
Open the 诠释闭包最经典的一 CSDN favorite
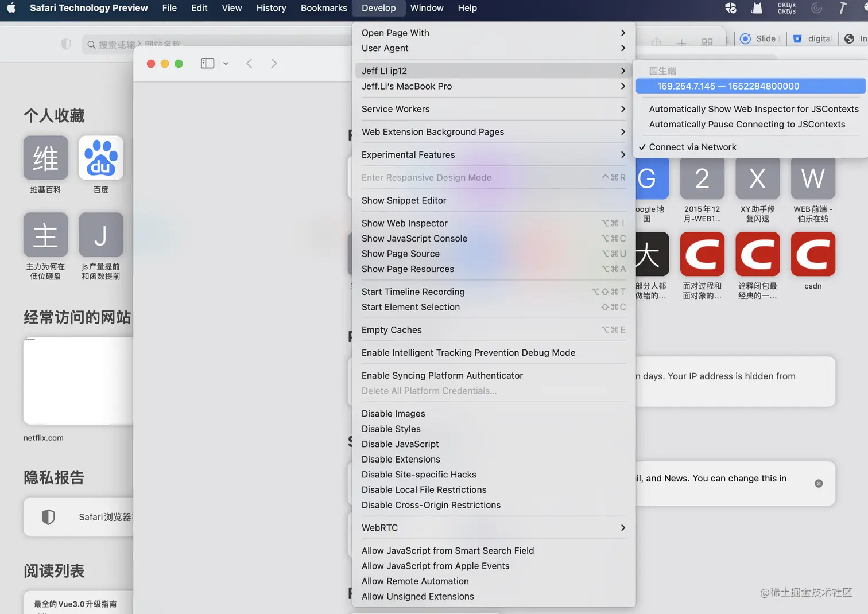[x=758, y=254]
